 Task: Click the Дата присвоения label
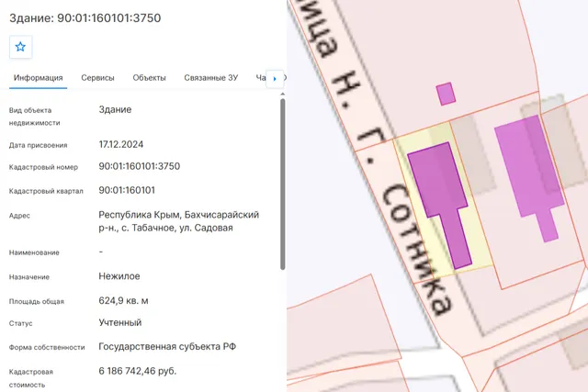tap(39, 145)
